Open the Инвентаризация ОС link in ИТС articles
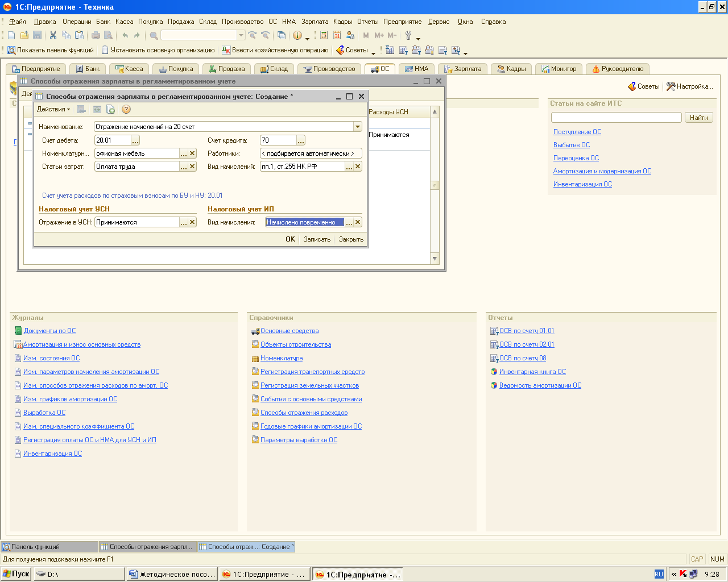Image resolution: width=728 pixels, height=582 pixels. click(582, 184)
